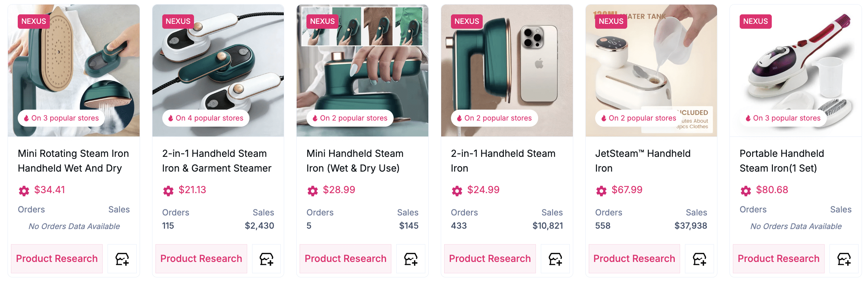The height and width of the screenshot is (285, 868).
Task: Click the import-to-store icon on Portable Handheld Steam Iron
Action: tap(845, 259)
